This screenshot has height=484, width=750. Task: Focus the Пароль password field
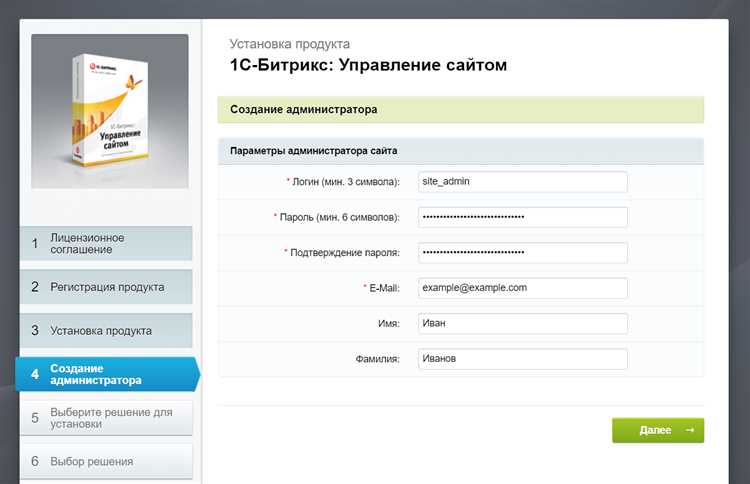(522, 217)
